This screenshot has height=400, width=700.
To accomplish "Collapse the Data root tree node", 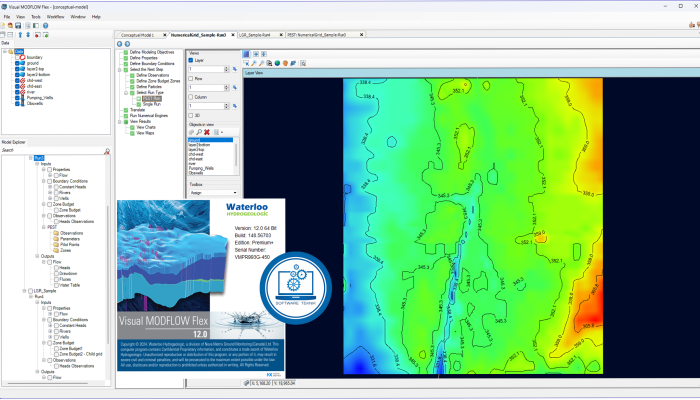I will point(5,52).
